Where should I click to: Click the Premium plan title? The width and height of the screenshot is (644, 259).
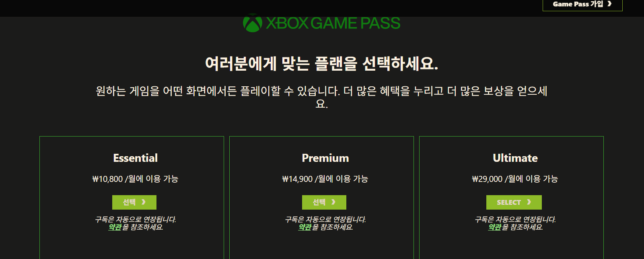(x=325, y=158)
